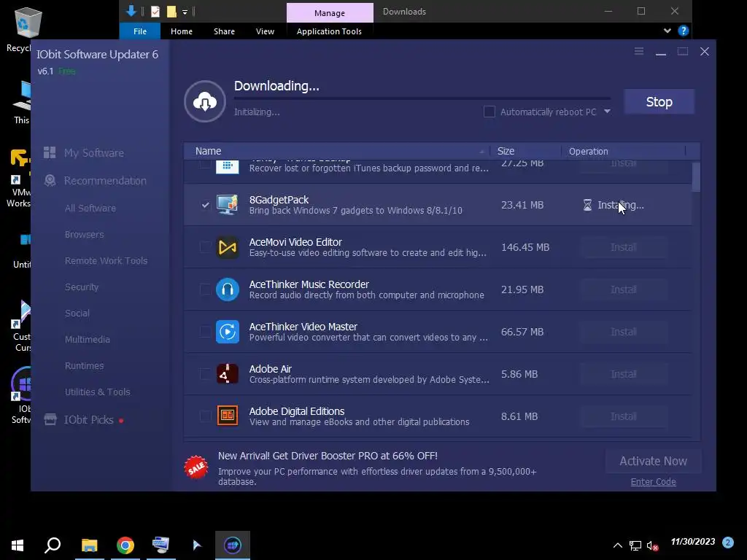Click the Recommendation badge icon
The image size is (747, 560).
[50, 181]
